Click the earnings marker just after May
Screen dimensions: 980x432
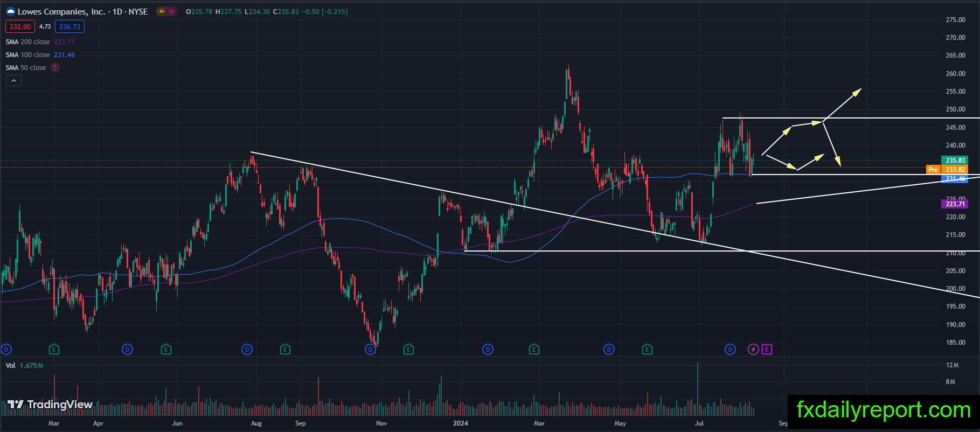[647, 350]
